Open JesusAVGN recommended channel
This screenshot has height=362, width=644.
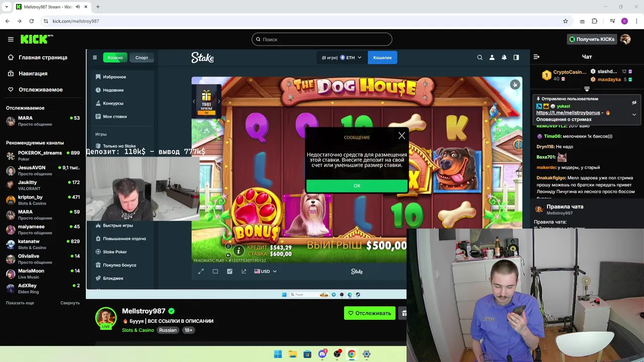point(43,170)
